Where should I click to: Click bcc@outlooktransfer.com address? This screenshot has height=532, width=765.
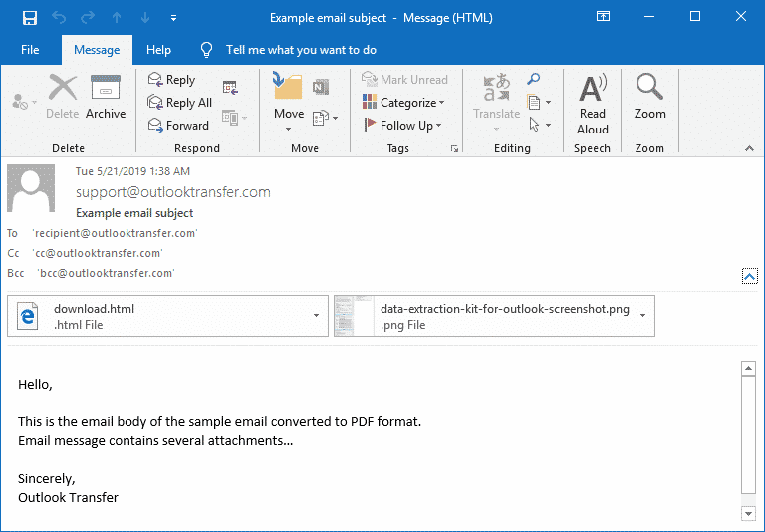click(x=106, y=273)
